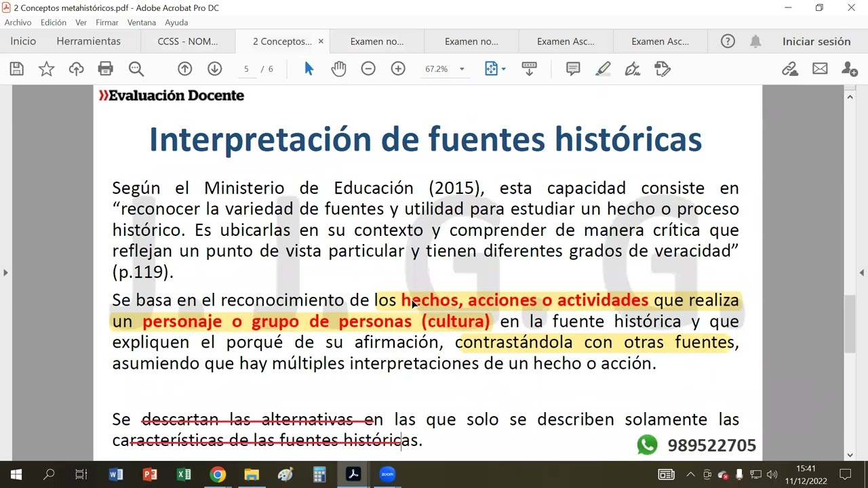
Task: Open the stamp/more tools icon
Action: pos(663,68)
